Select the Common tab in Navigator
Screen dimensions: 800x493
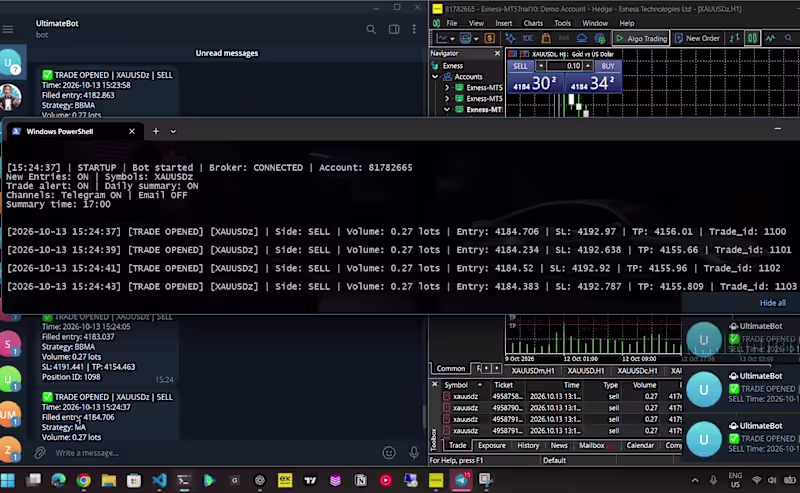(x=451, y=368)
